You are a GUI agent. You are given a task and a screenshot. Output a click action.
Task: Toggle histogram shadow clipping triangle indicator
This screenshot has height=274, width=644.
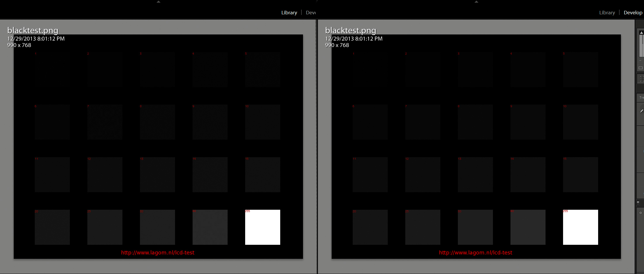point(641,32)
